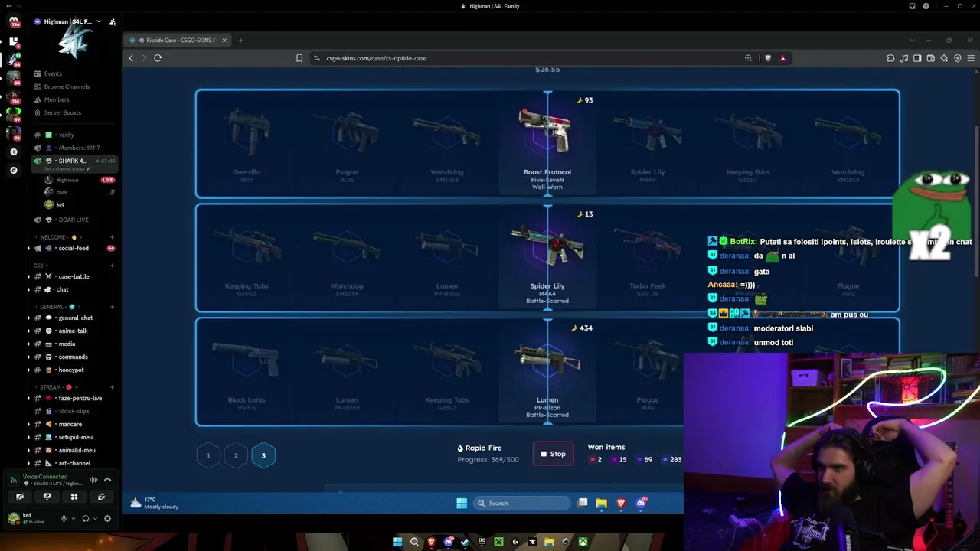Toggle the browser sidebar panel
The width and height of the screenshot is (980, 551).
(917, 58)
